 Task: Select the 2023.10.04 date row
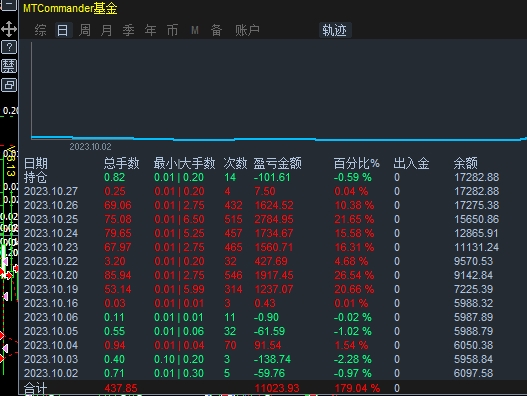click(51, 345)
